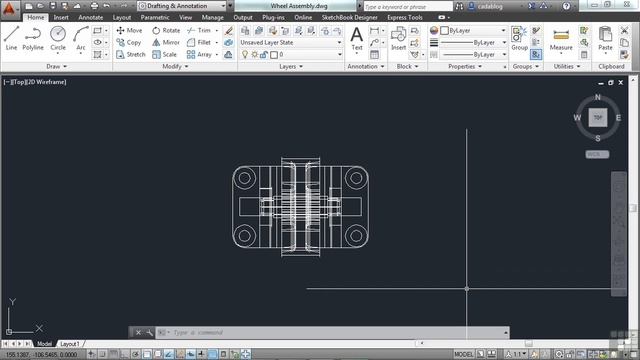
Task: Click the object color ByLayer swatch
Action: click(444, 31)
